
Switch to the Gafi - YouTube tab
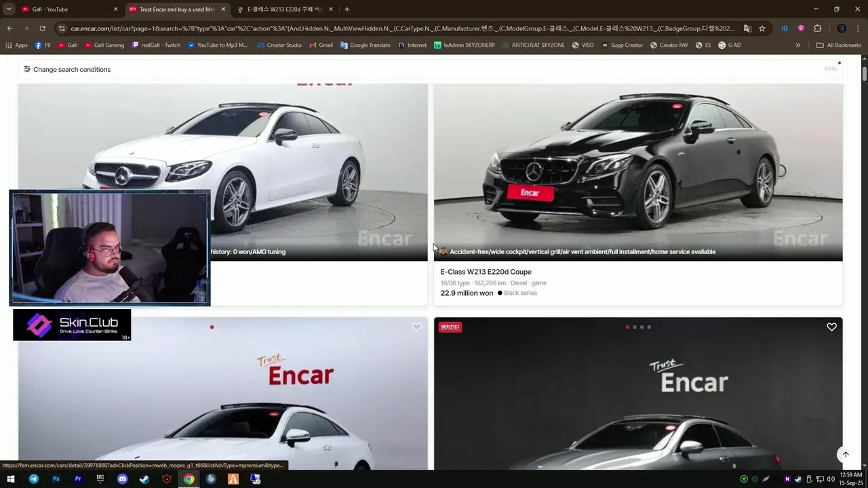[x=68, y=9]
